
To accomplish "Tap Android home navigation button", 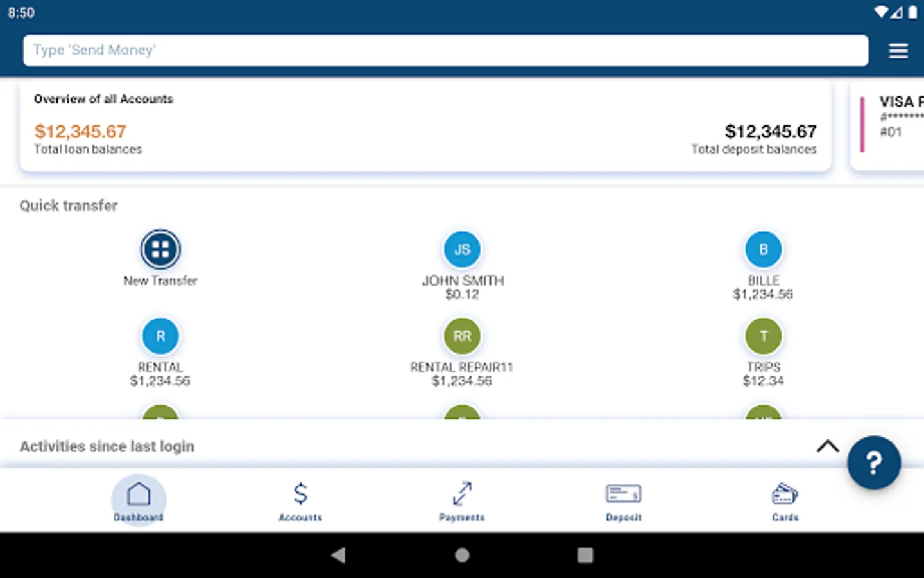I will pyautogui.click(x=462, y=555).
